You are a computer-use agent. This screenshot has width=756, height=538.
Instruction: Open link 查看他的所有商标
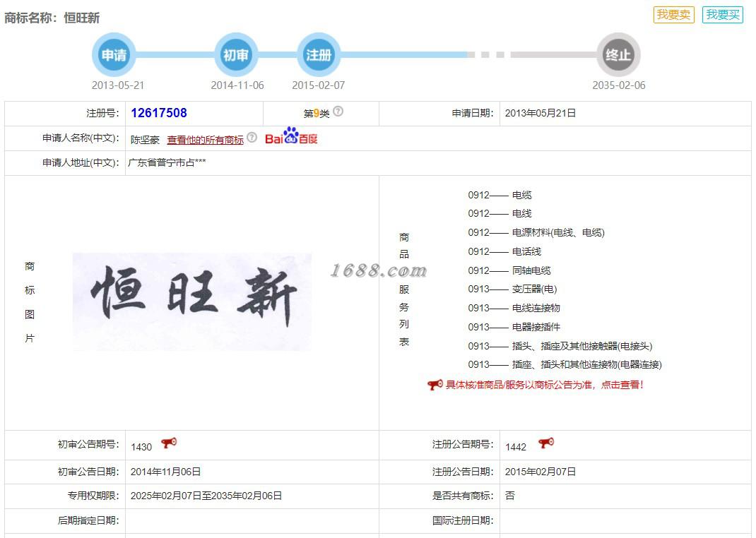coord(206,140)
